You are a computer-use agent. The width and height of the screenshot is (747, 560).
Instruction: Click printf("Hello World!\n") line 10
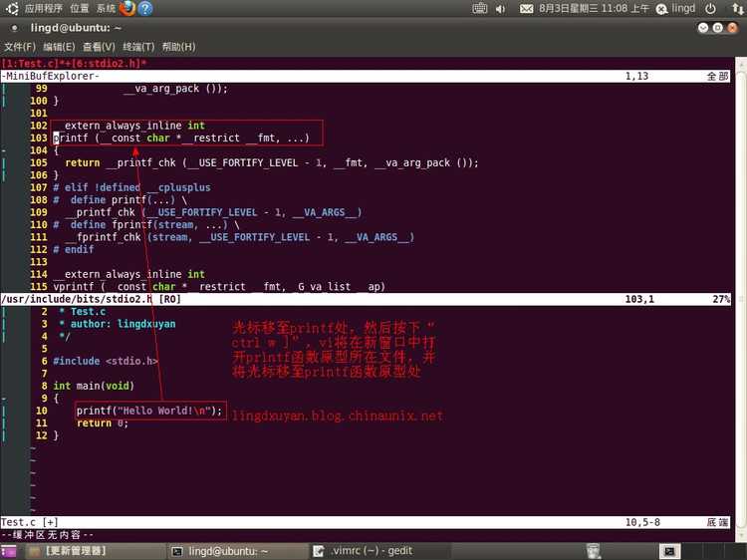149,411
